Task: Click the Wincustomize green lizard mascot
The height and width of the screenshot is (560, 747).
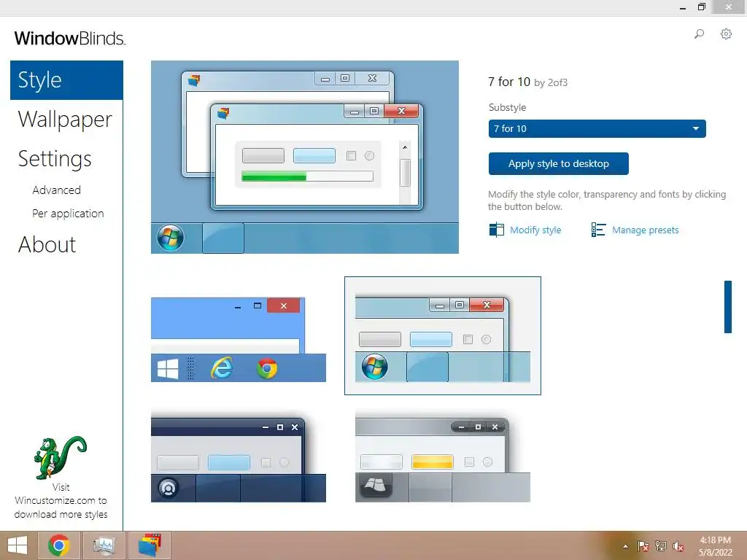Action: (x=60, y=458)
